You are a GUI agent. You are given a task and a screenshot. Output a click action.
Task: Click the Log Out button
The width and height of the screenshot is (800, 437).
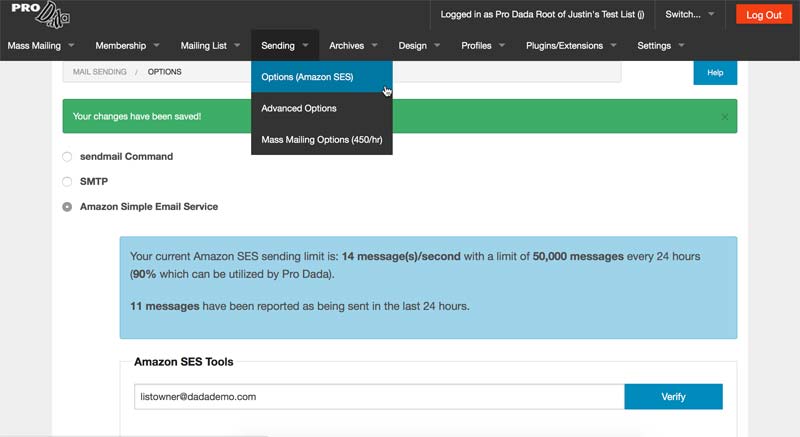point(764,14)
